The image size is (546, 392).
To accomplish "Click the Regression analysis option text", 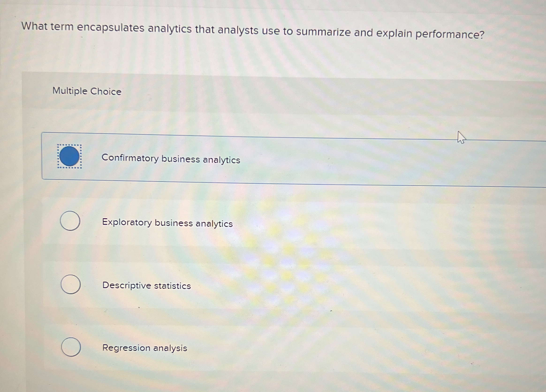I will pyautogui.click(x=144, y=348).
